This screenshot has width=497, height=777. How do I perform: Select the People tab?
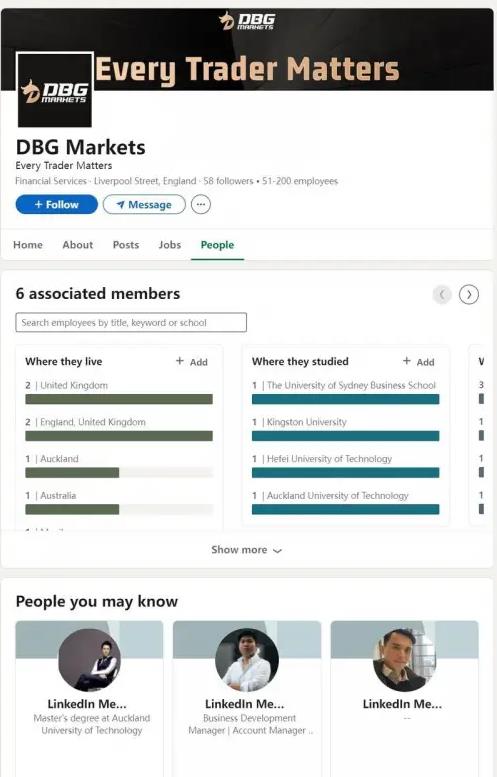coord(217,245)
